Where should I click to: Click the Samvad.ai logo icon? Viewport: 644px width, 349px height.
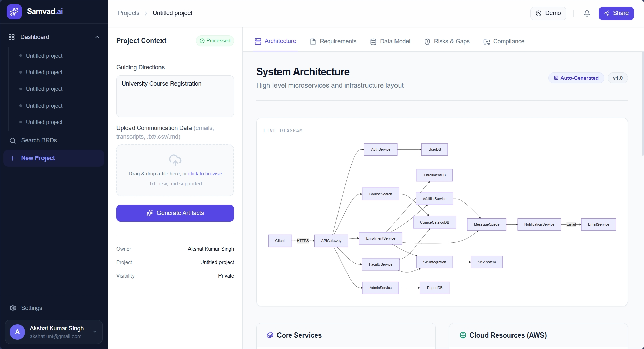click(14, 11)
